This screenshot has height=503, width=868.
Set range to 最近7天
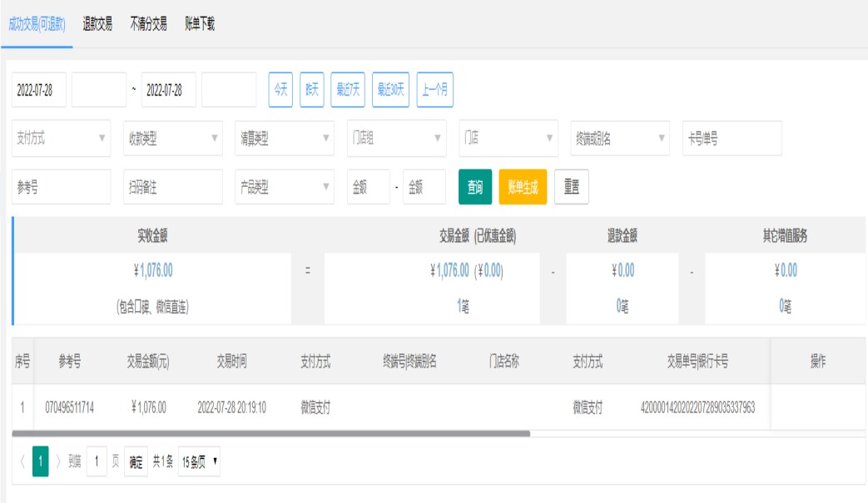click(x=348, y=90)
